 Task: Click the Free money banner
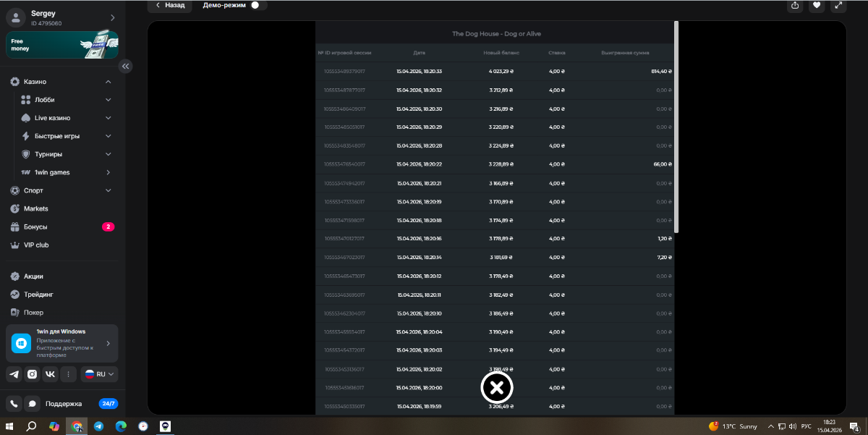[x=61, y=45]
